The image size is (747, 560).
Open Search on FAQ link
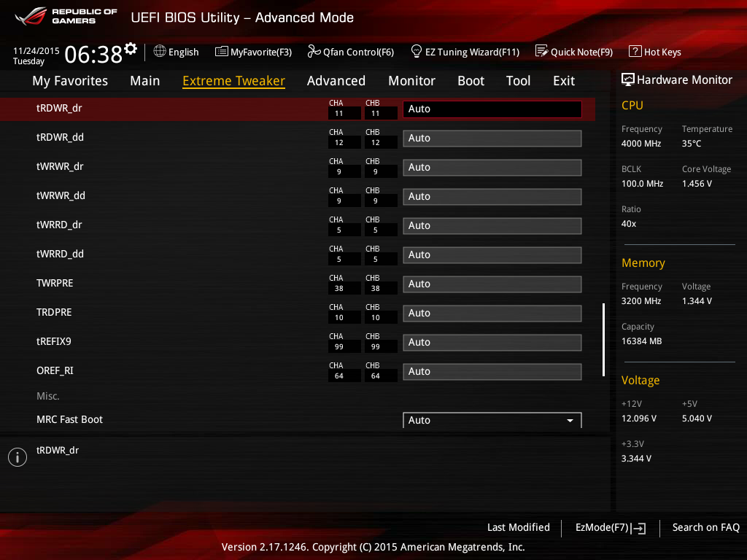tap(705, 528)
